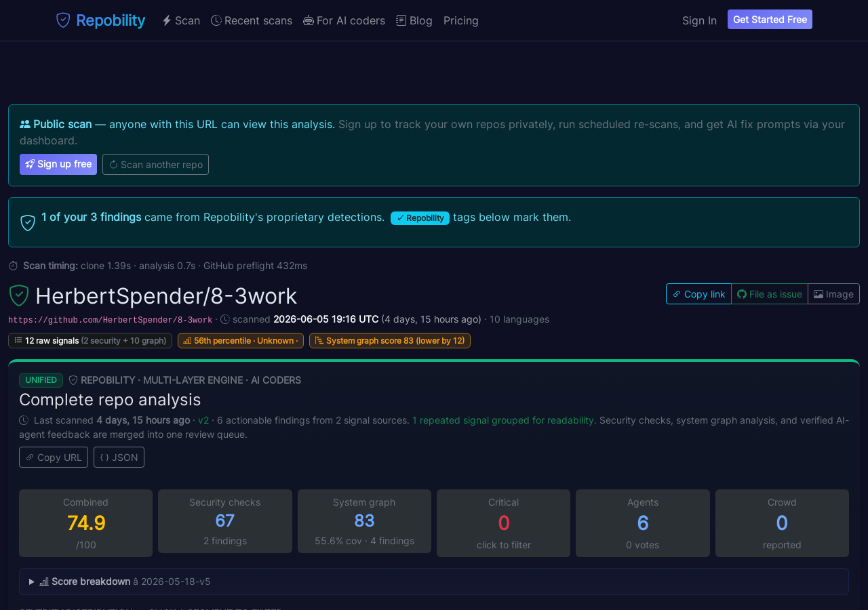Click the Sign up free button

pos(58,164)
